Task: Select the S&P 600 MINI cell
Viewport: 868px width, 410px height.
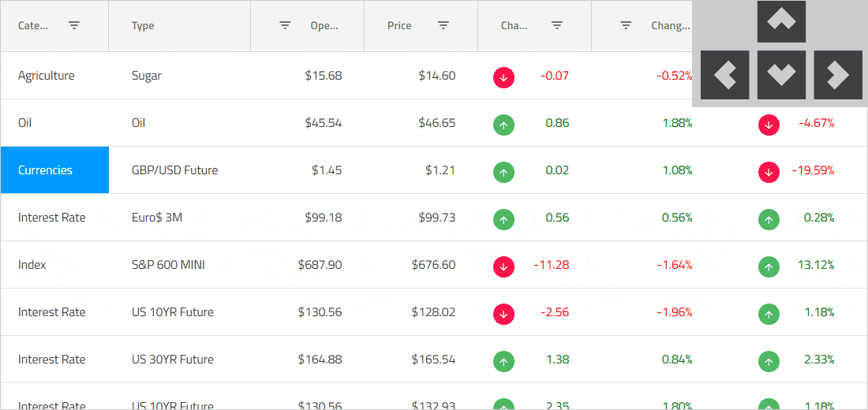Action: pyautogui.click(x=168, y=265)
